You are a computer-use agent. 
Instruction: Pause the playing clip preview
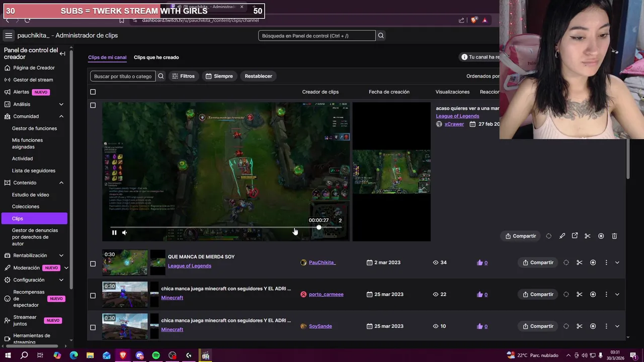pyautogui.click(x=114, y=232)
